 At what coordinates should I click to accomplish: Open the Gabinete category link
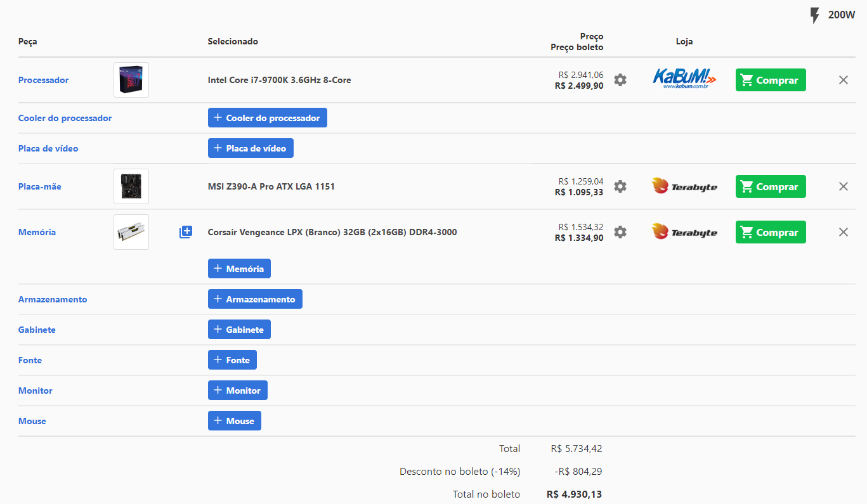[x=37, y=330]
